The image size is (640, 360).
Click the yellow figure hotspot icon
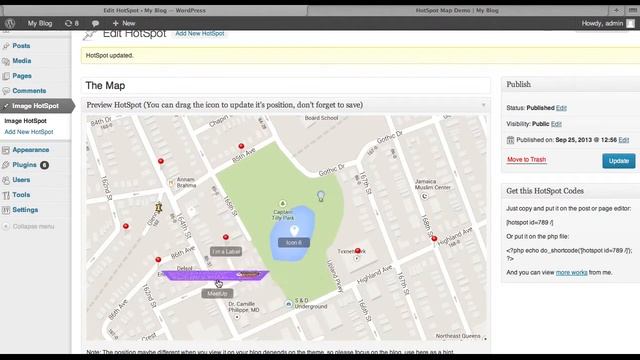[159, 208]
